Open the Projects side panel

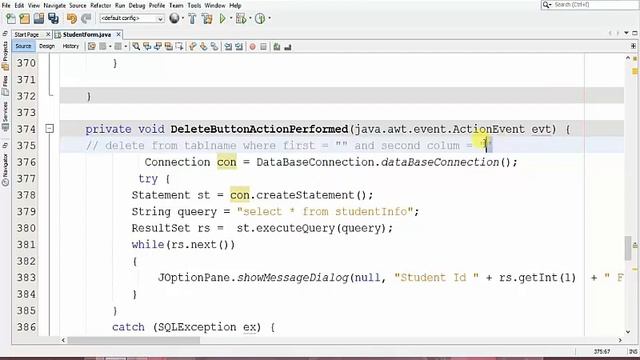pos(5,55)
